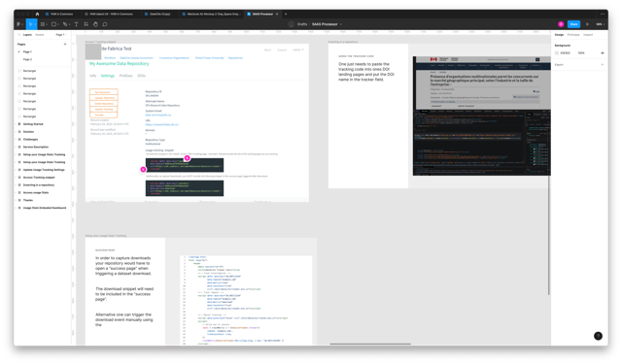Open the Inspect panel tab
This screenshot has height=364, width=622.
pos(588,35)
